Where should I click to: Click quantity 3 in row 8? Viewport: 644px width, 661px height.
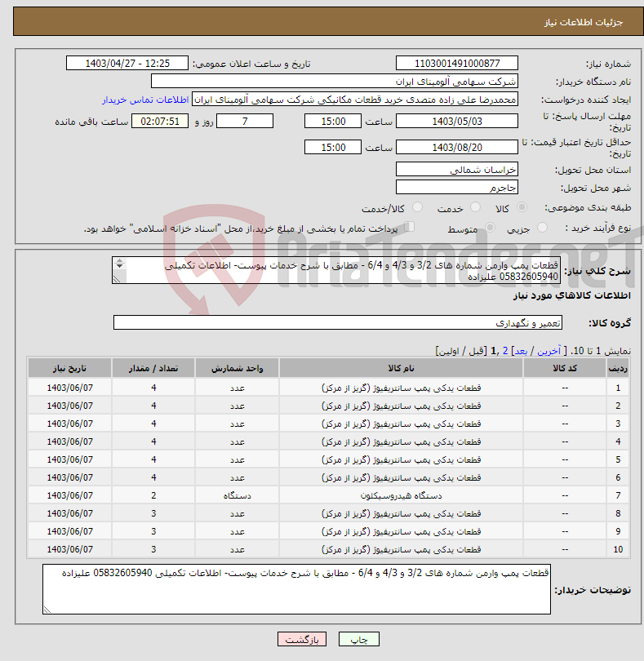(x=153, y=513)
